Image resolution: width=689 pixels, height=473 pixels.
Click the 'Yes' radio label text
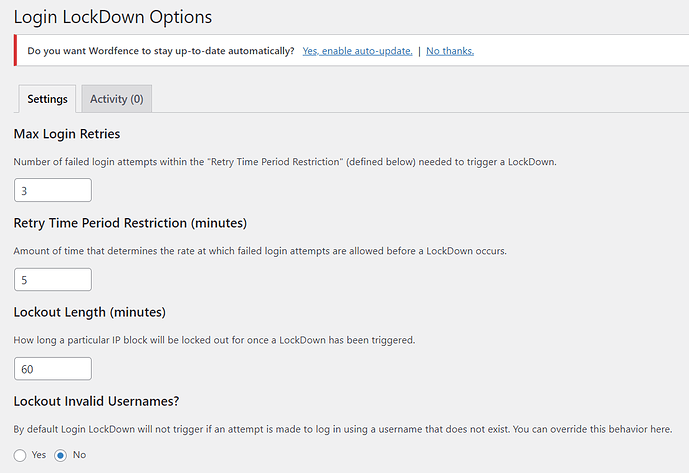click(39, 455)
